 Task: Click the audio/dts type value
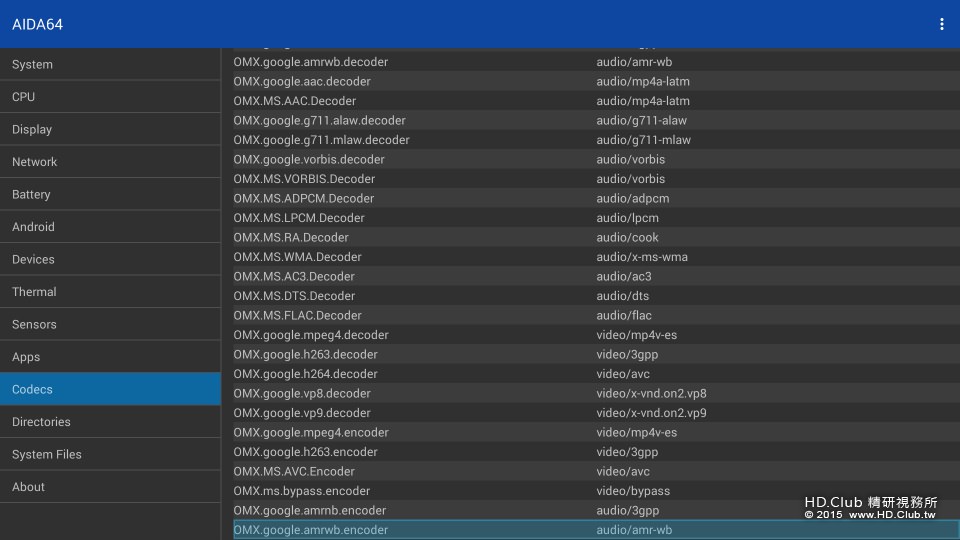coord(623,296)
